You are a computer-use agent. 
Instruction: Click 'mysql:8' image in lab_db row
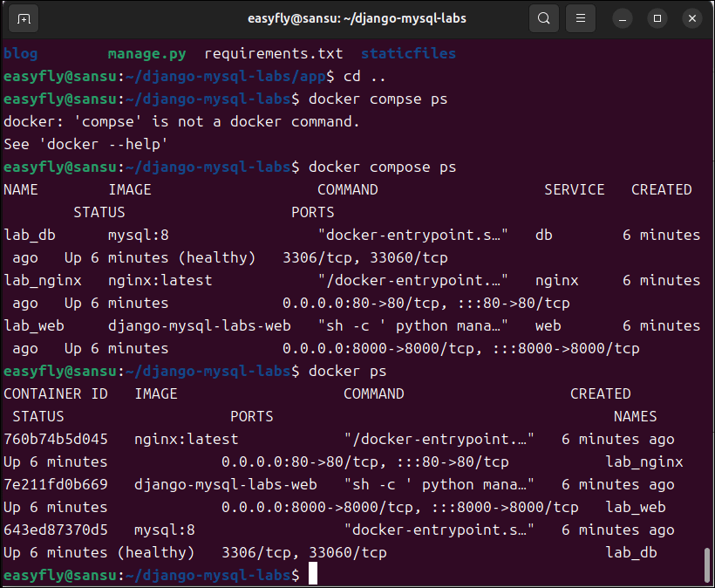tap(139, 236)
